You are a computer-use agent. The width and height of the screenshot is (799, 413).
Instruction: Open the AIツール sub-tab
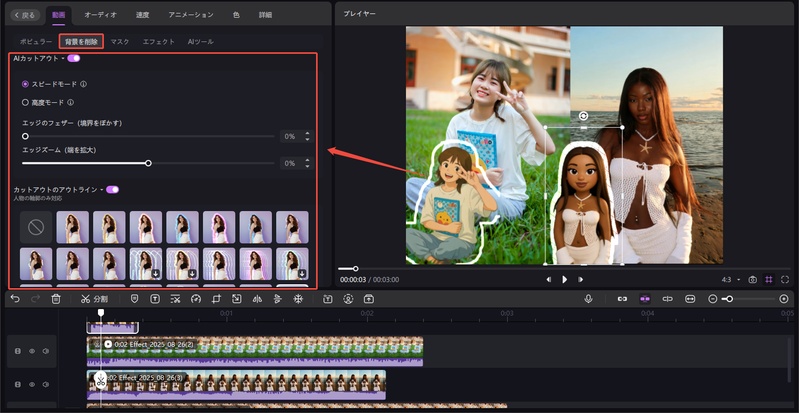(x=201, y=42)
